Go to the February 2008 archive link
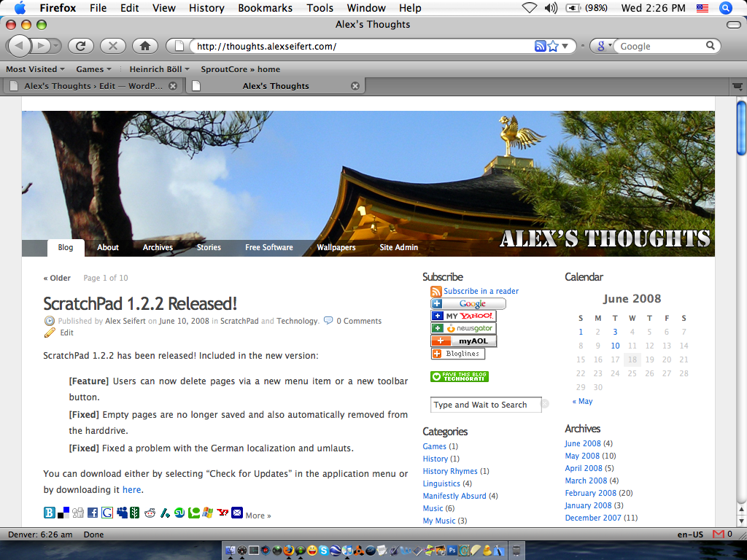Screen dimensions: 747x560 click(590, 493)
